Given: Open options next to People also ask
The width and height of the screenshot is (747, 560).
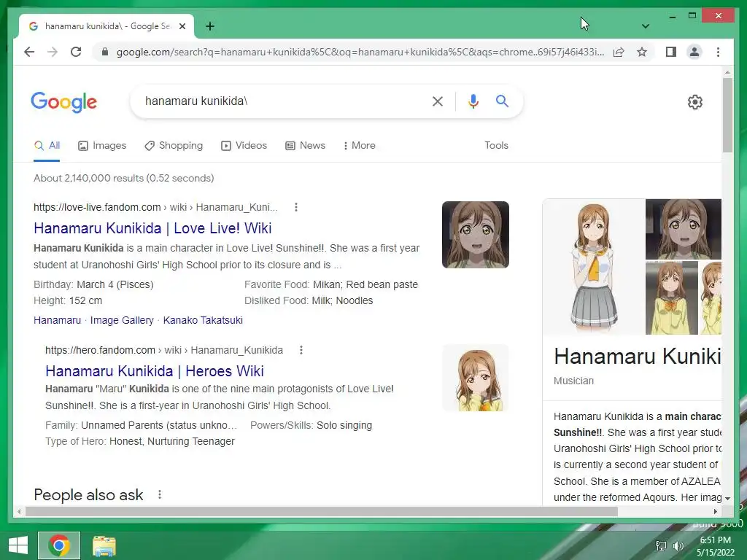Looking at the screenshot, I should [160, 495].
